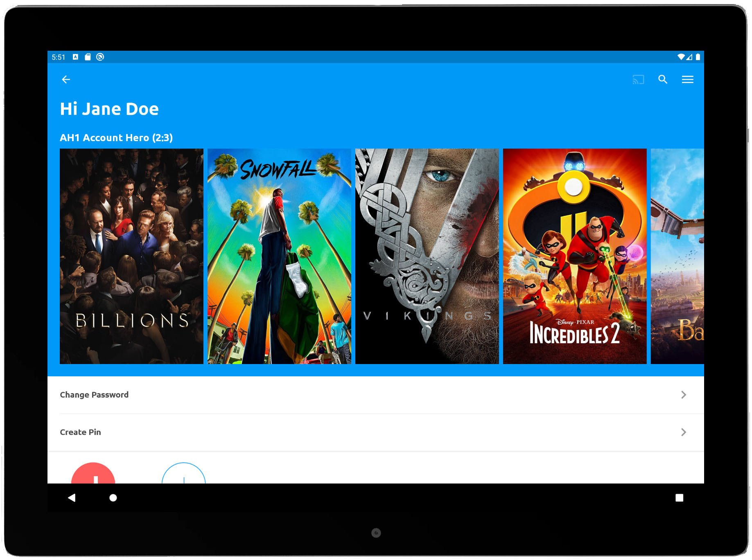The image size is (752, 560).
Task: Open the Incredibles 2 poster
Action: point(575,256)
